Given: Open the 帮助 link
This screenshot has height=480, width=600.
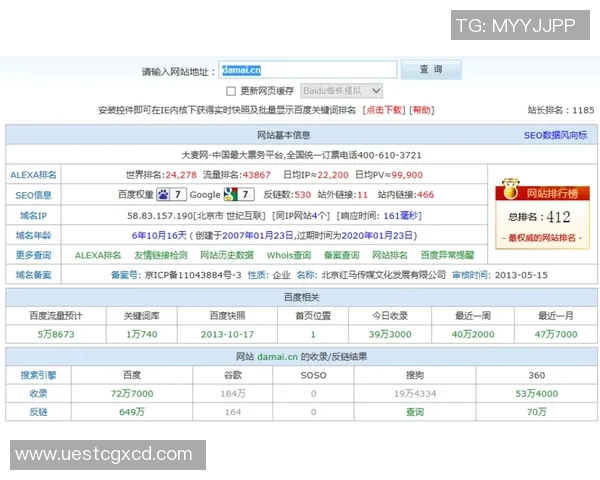Looking at the screenshot, I should [422, 110].
